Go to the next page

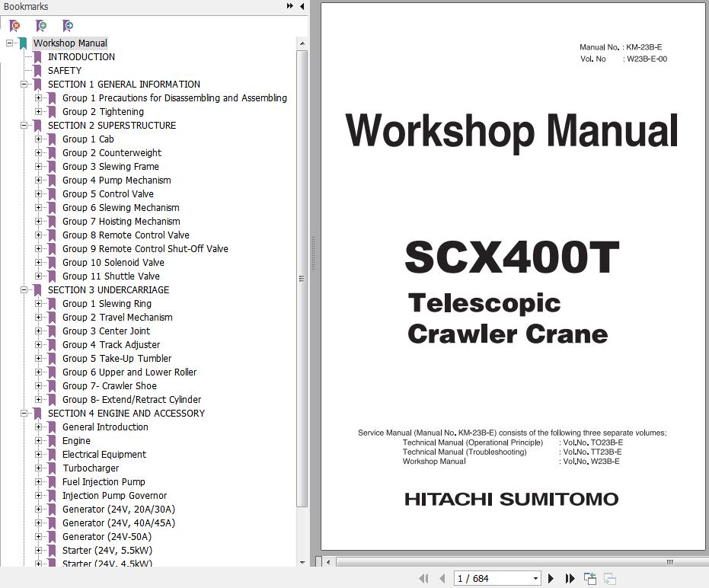551,578
